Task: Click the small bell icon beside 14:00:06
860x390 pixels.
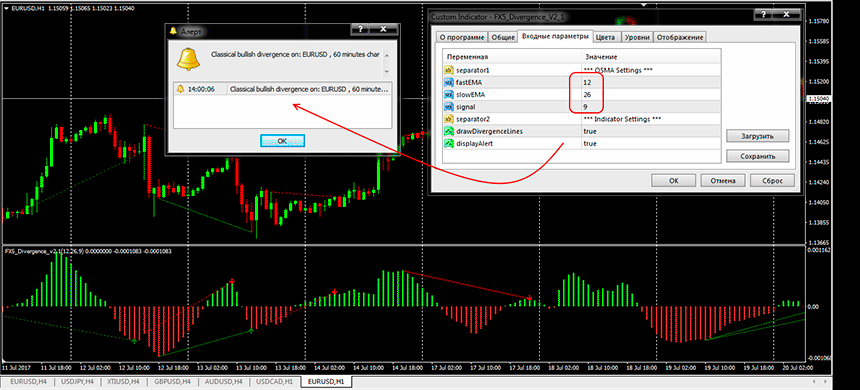Action: click(x=180, y=88)
